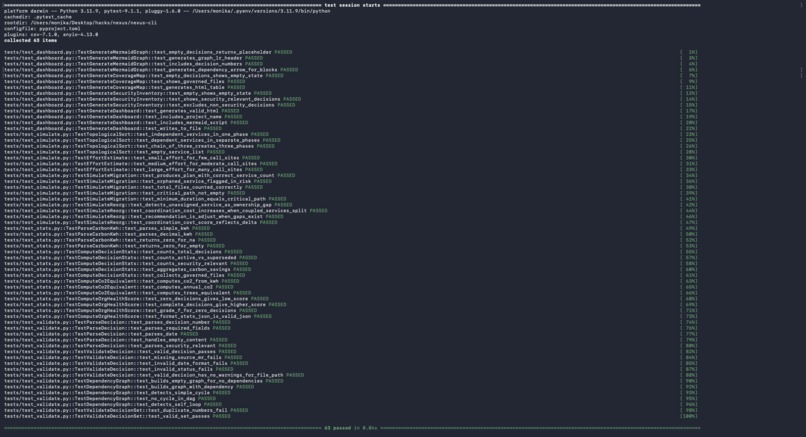Click the test_valid_decision_has_no_warnings_for_file_path row
This screenshot has width=806, height=437.
154,375
